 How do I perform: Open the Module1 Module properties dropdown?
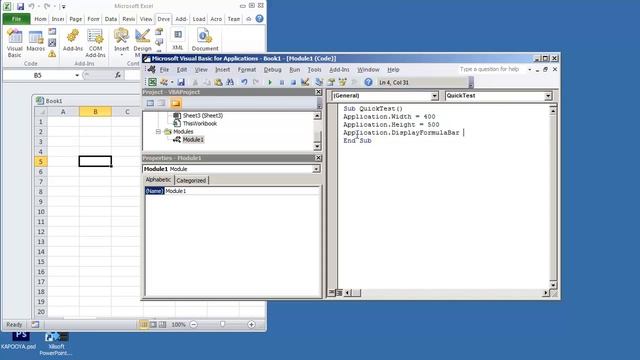(316, 169)
